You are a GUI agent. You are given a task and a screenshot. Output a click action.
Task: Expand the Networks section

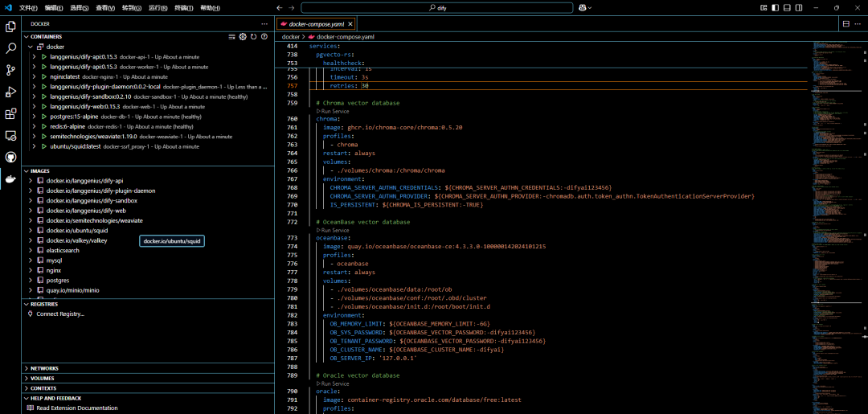coord(44,368)
